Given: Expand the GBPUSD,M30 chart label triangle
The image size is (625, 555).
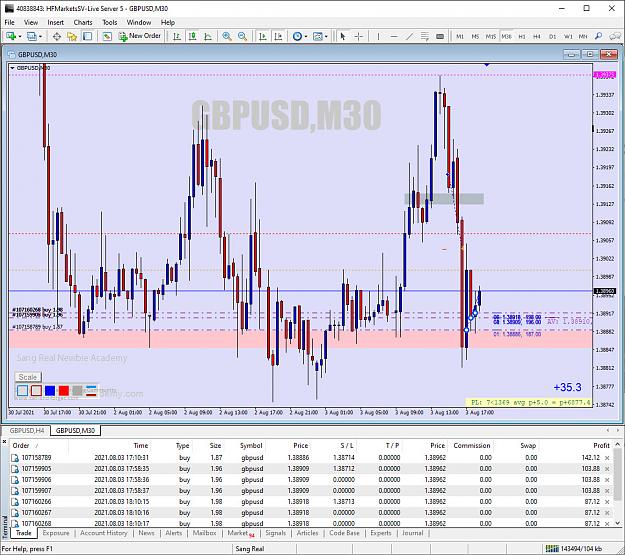Looking at the screenshot, I should point(12,68).
